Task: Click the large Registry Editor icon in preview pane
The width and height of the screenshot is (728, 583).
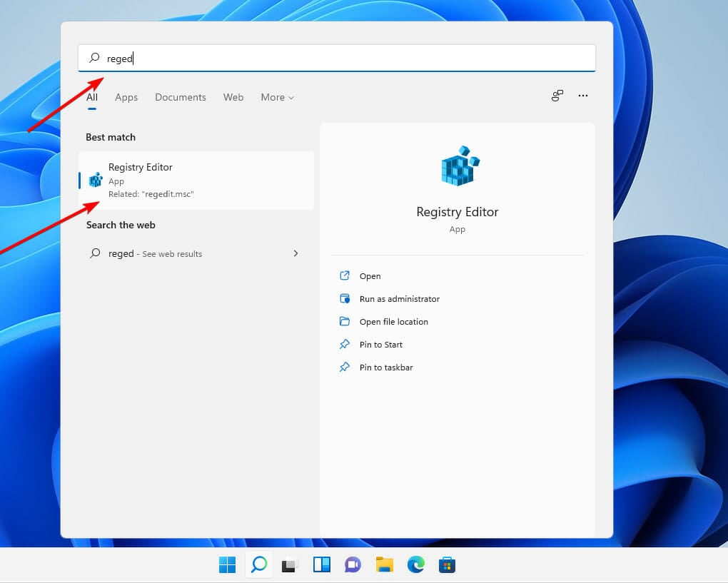Action: pyautogui.click(x=460, y=166)
